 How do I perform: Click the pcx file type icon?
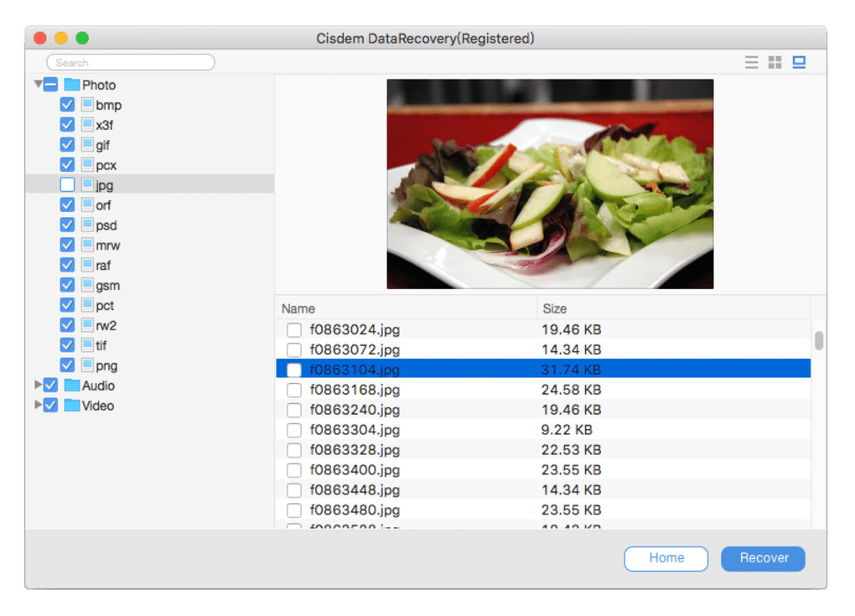pos(87,164)
